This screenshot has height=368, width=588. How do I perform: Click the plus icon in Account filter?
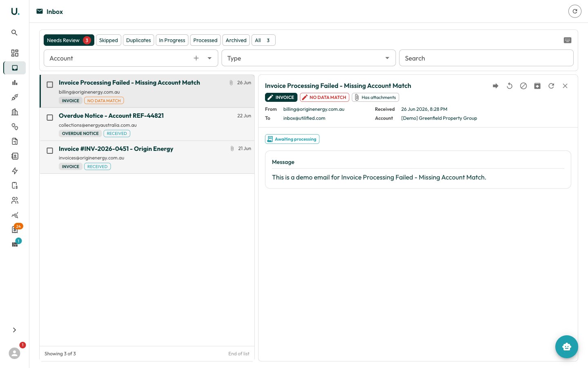196,58
